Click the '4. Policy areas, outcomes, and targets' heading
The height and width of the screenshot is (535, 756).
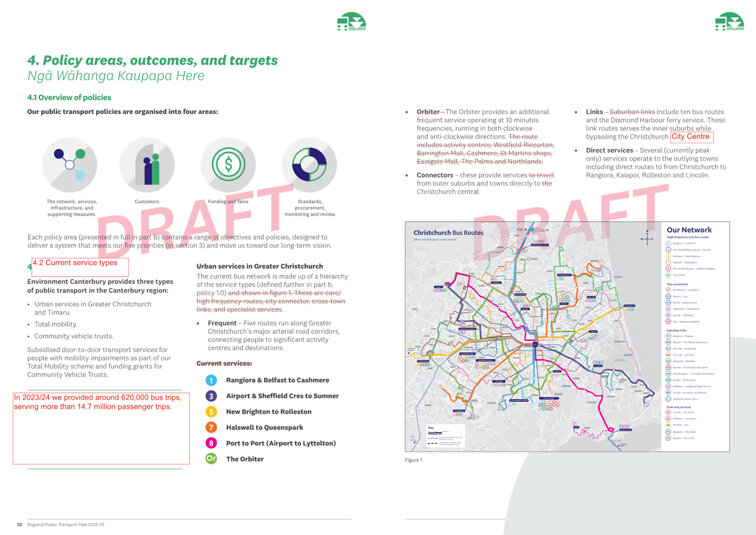[153, 60]
